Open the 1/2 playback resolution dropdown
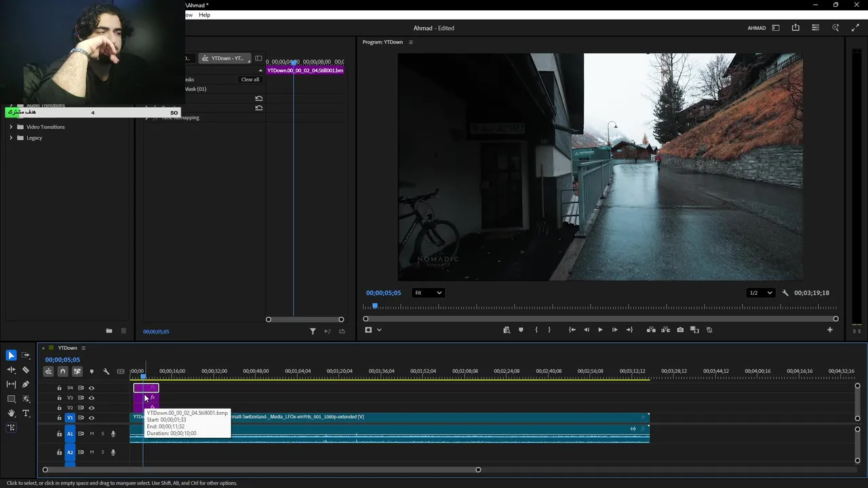This screenshot has width=868, height=488. pos(760,293)
